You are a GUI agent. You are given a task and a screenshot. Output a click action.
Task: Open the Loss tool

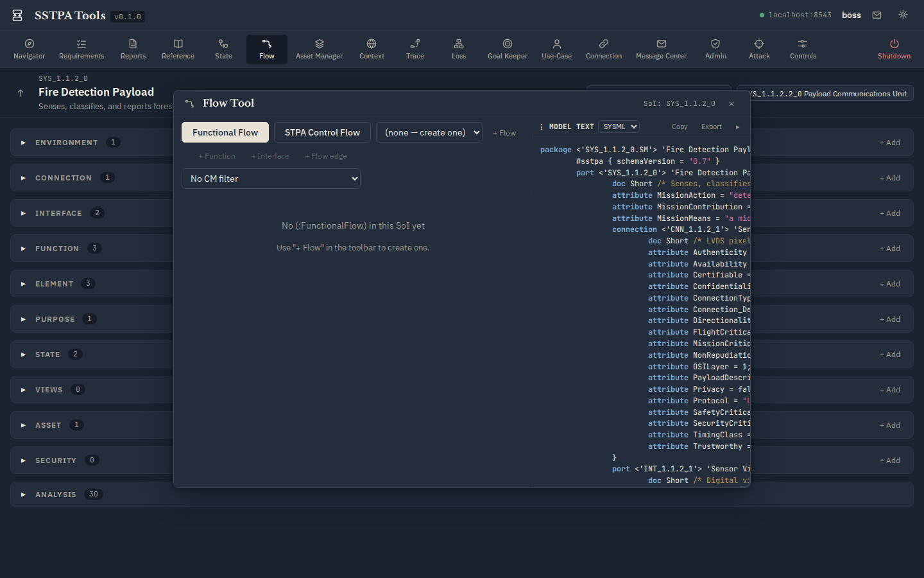tap(459, 49)
